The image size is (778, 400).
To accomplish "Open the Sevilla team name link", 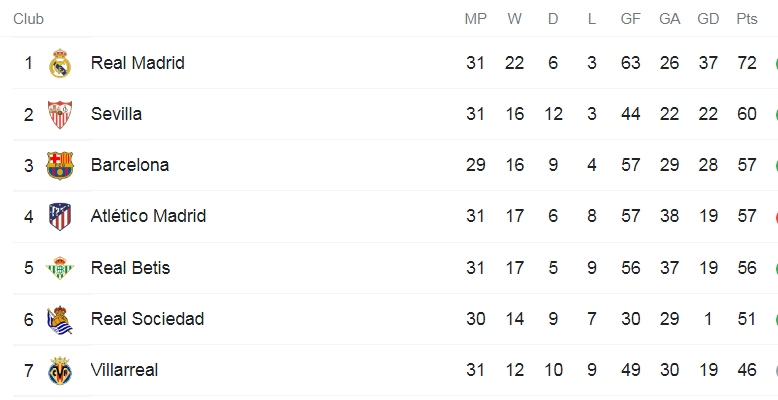I will pos(116,114).
